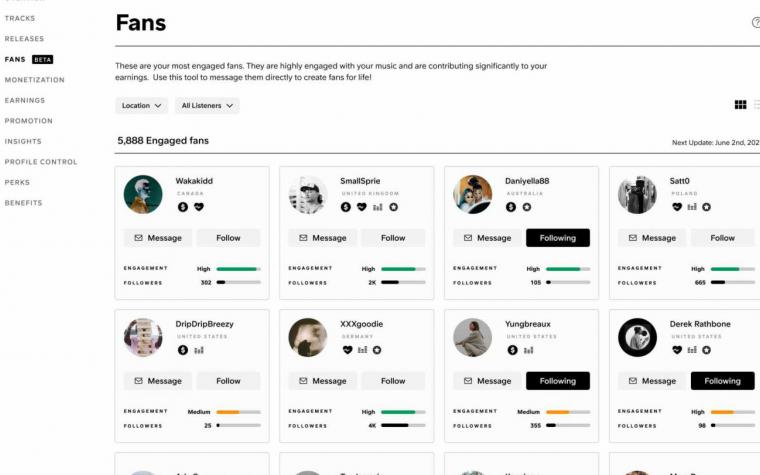The width and height of the screenshot is (760, 475).
Task: Click the heart icon on SmallSprie's card
Action: (x=362, y=207)
